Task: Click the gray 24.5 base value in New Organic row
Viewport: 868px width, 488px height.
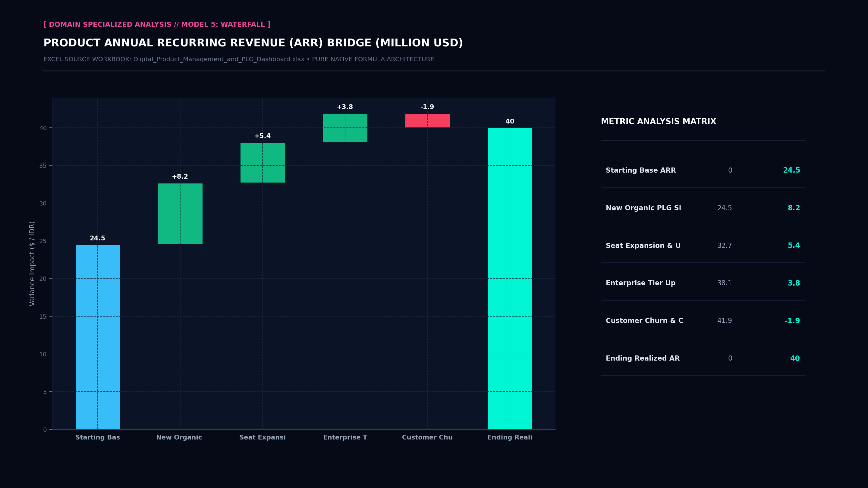Action: click(x=725, y=208)
